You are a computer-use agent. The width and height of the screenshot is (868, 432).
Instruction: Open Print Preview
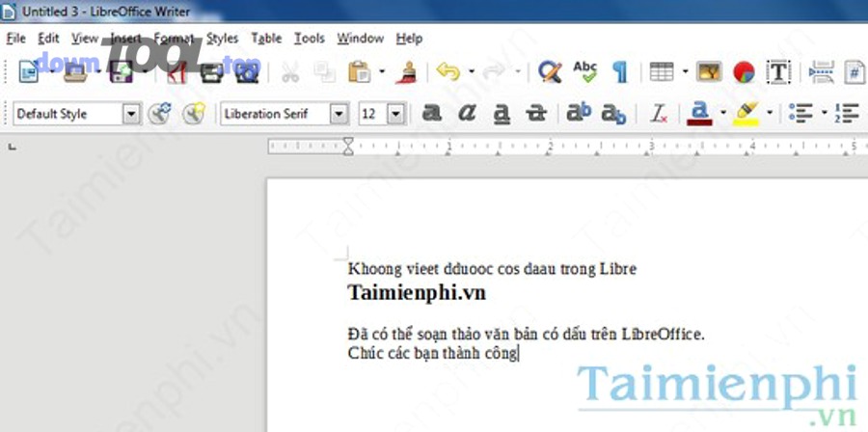[x=247, y=71]
